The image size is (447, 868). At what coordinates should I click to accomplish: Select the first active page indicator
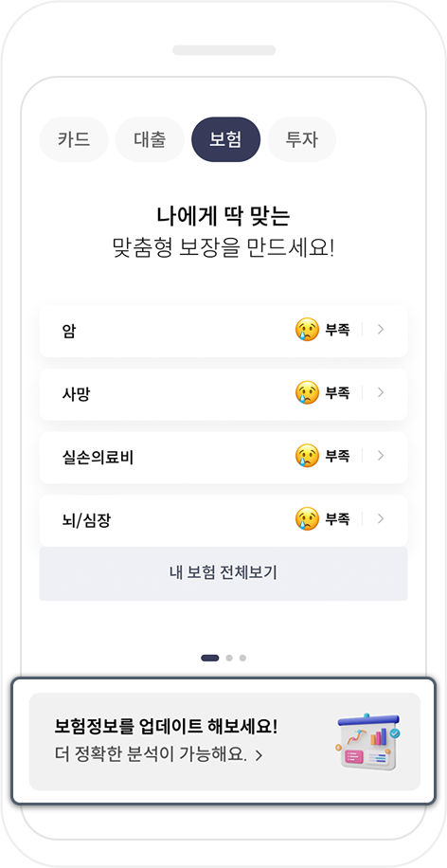[209, 659]
